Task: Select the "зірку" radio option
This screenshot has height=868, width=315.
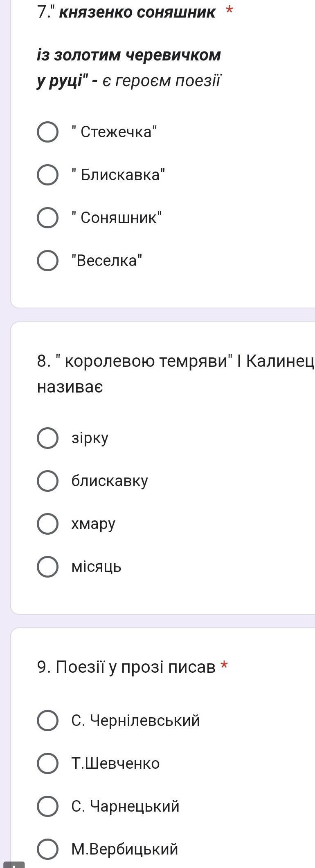Action: pyautogui.click(x=47, y=438)
